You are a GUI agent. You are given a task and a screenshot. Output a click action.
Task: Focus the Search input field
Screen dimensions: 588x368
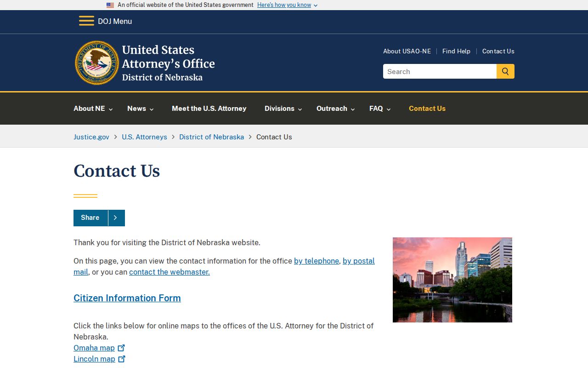point(440,71)
